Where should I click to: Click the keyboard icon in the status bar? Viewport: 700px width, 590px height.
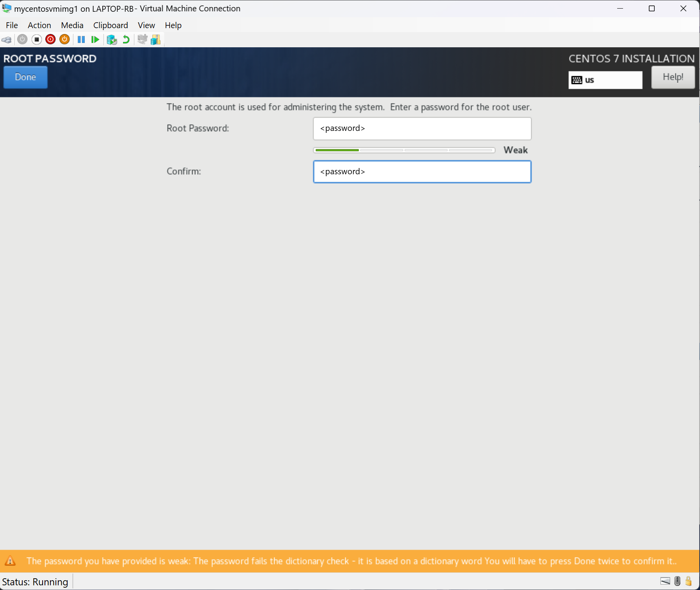click(x=665, y=581)
